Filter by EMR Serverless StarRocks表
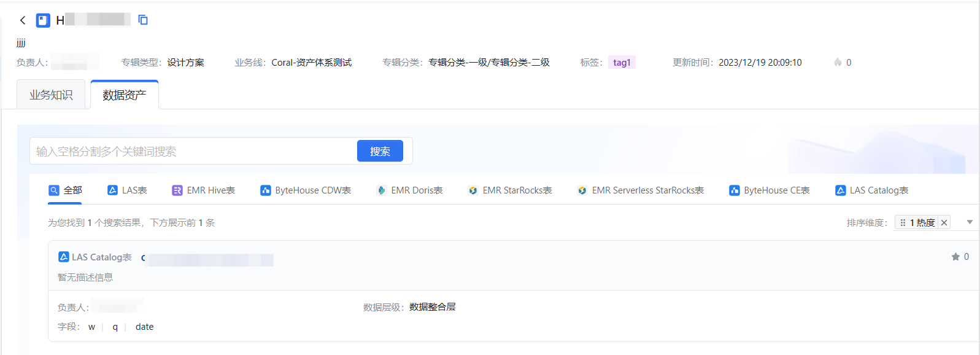Viewport: 980px width, 355px height. (x=641, y=190)
